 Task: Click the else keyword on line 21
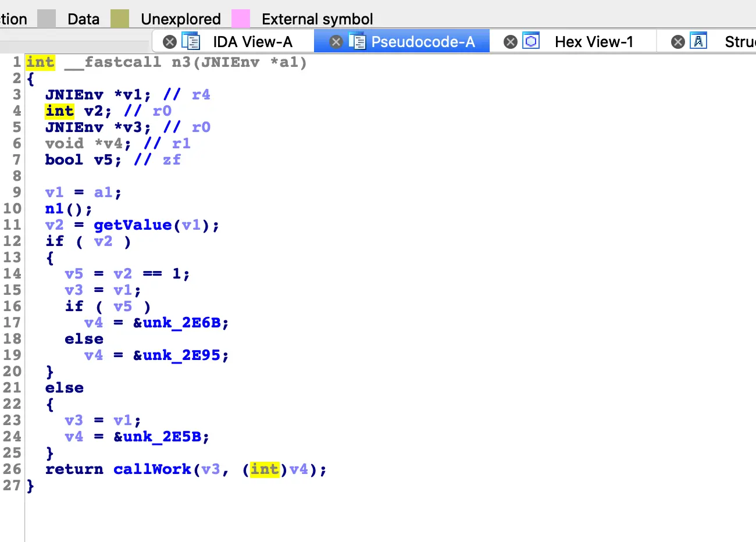pos(64,388)
